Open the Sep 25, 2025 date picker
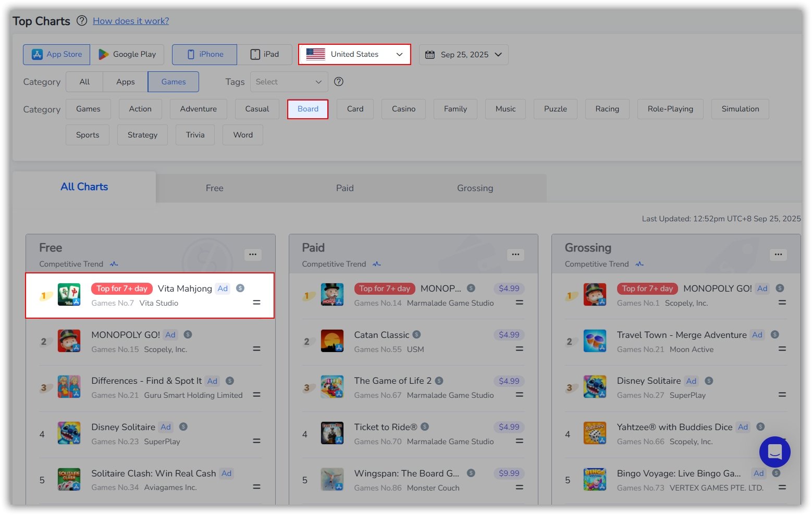812x515 pixels. pyautogui.click(x=464, y=54)
